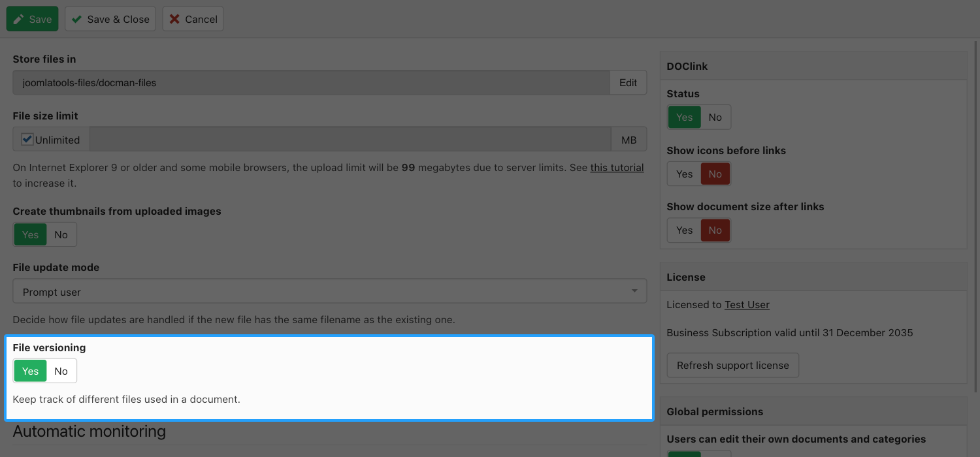This screenshot has width=980, height=457.
Task: Click the file size limit input field
Action: coord(350,140)
